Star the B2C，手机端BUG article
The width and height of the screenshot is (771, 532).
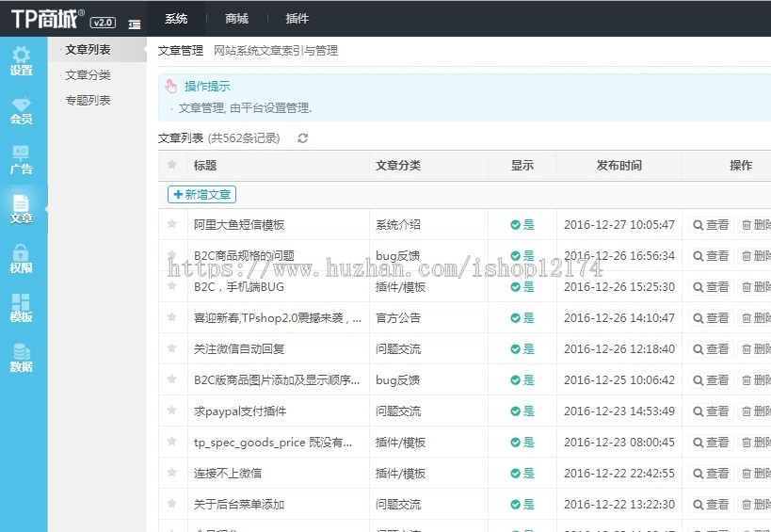point(171,285)
